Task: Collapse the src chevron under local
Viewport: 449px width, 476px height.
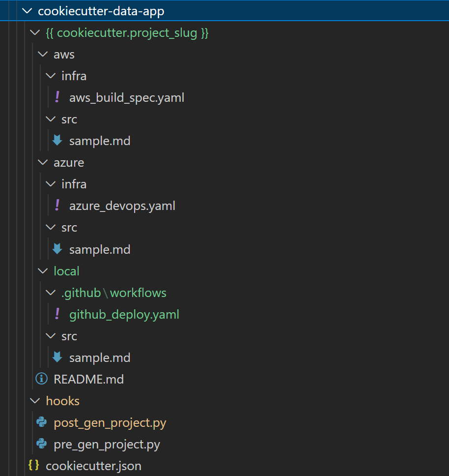Action: (x=51, y=336)
